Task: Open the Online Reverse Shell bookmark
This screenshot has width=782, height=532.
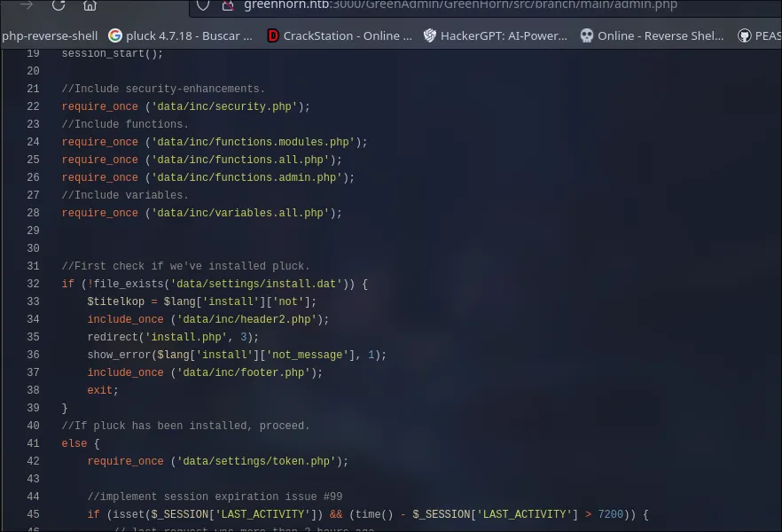Action: [x=653, y=35]
